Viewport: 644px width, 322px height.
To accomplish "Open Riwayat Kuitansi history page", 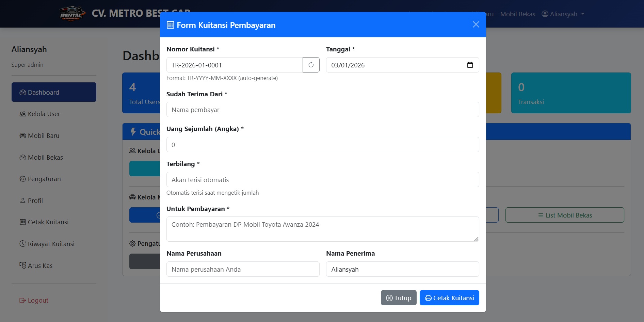I will click(x=51, y=244).
